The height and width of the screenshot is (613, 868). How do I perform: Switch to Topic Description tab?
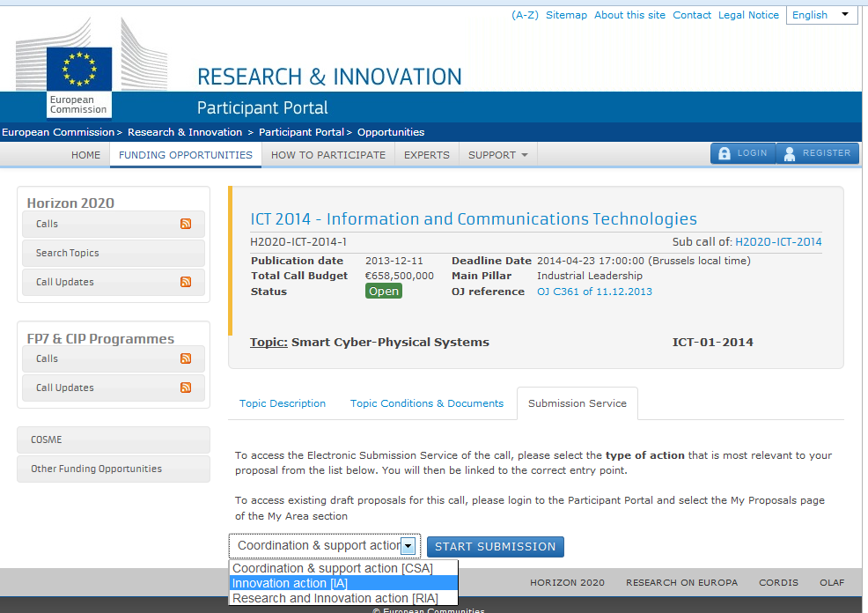pos(283,403)
